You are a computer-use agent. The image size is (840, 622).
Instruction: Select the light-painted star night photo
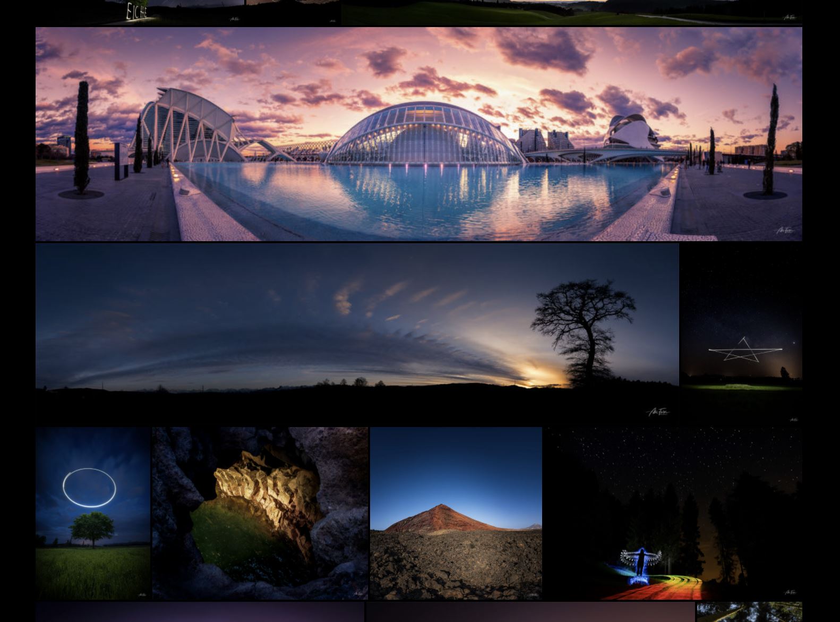click(741, 333)
